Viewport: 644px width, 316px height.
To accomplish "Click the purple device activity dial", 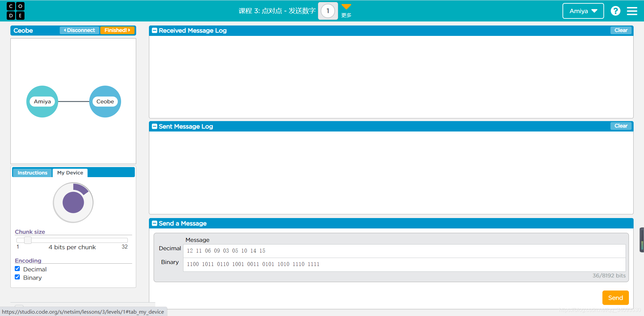I will (73, 203).
